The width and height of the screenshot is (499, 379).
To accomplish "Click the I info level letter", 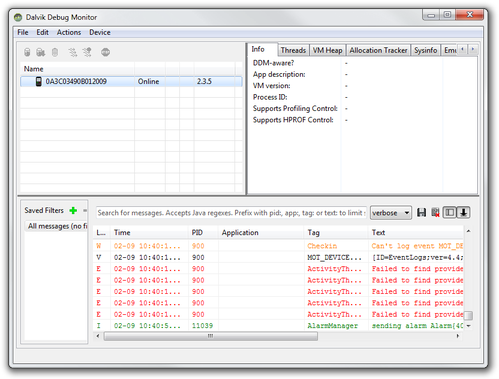I will (99, 326).
